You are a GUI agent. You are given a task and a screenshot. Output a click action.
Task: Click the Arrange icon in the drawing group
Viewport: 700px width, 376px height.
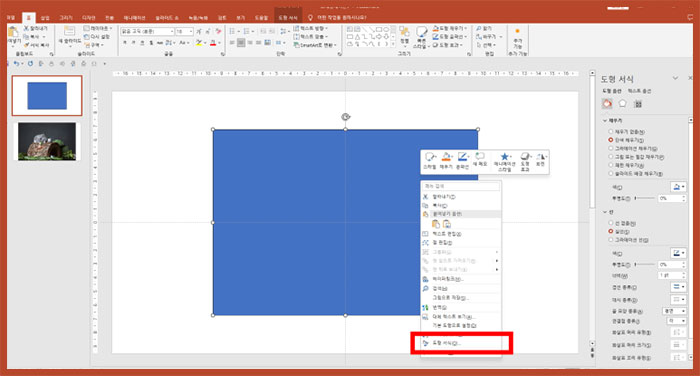[404, 32]
